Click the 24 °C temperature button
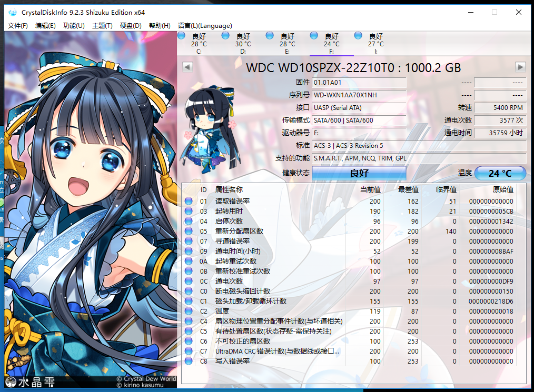 coord(500,173)
